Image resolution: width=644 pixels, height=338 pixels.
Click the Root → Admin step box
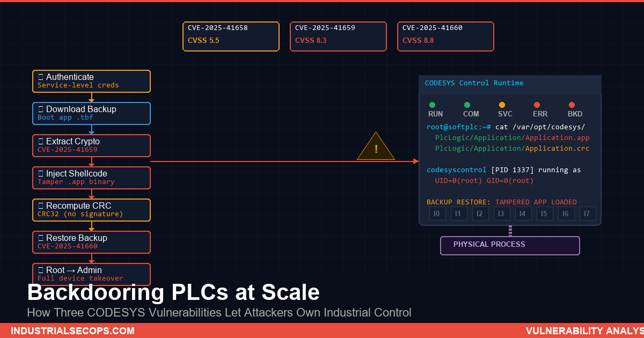coord(91,275)
